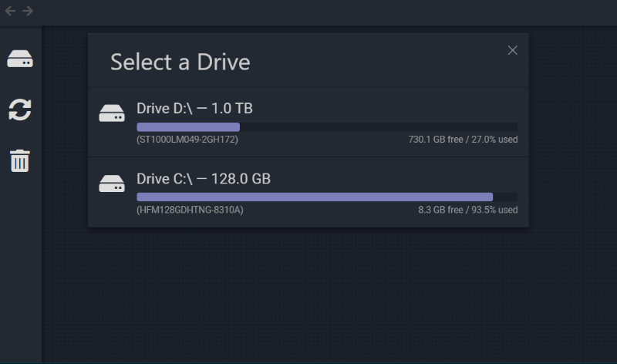Click the refresh scan icon in sidebar

click(20, 110)
